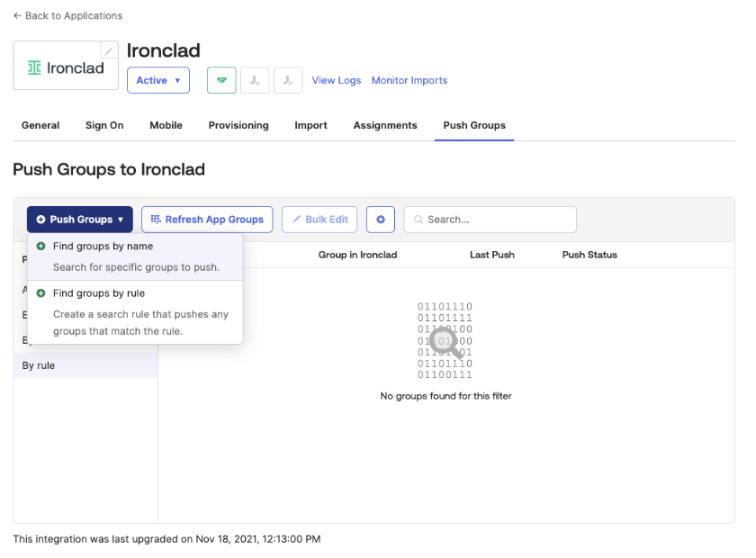Select the By rule sidebar filter
This screenshot has height=558, width=756.
85,365
